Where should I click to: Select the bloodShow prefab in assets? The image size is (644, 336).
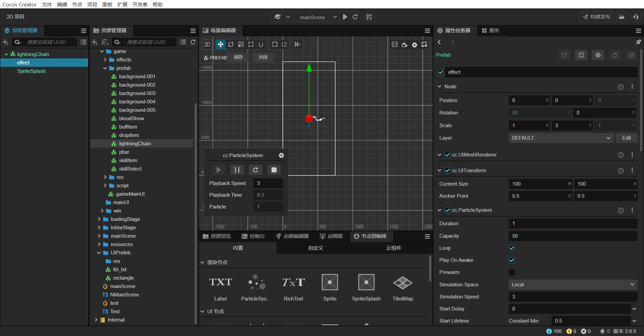(x=131, y=118)
